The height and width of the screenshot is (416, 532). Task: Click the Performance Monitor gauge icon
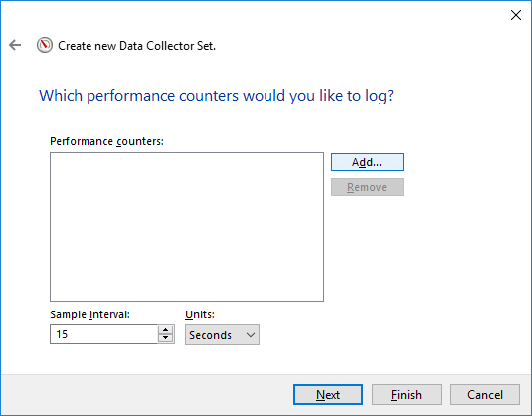coord(45,45)
